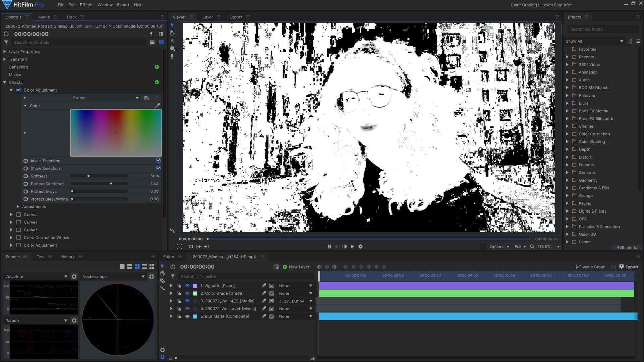This screenshot has height=362, width=644.
Task: Adjust the Softness slider
Action: tap(99, 176)
